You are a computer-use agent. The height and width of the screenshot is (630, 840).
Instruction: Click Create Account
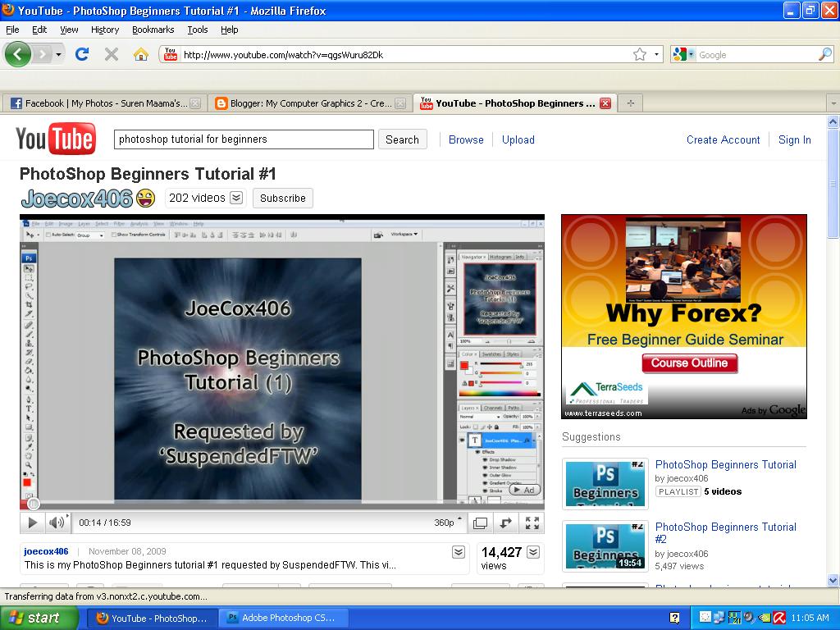pyautogui.click(x=724, y=139)
